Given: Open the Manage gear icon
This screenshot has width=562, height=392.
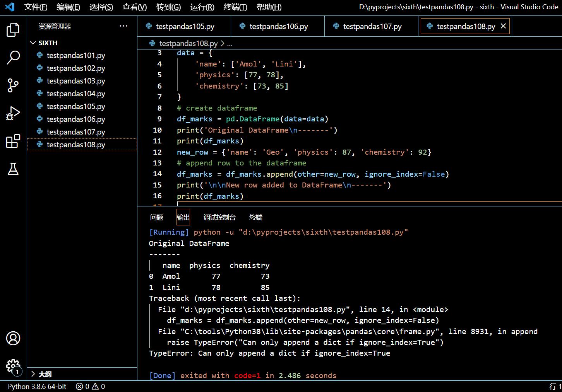Looking at the screenshot, I should (13, 366).
